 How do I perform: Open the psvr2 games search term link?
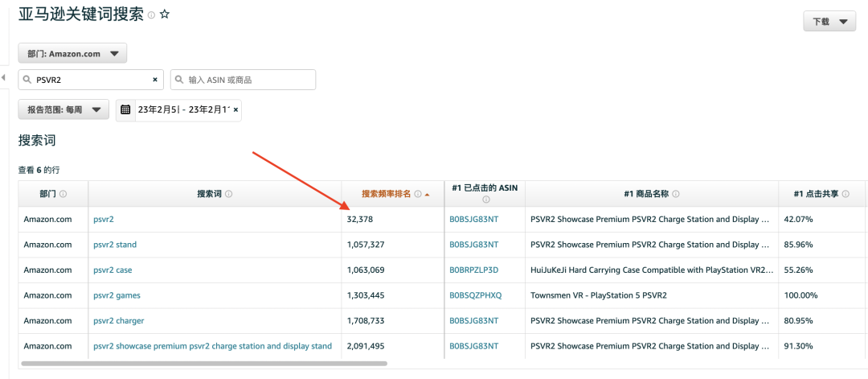[117, 295]
